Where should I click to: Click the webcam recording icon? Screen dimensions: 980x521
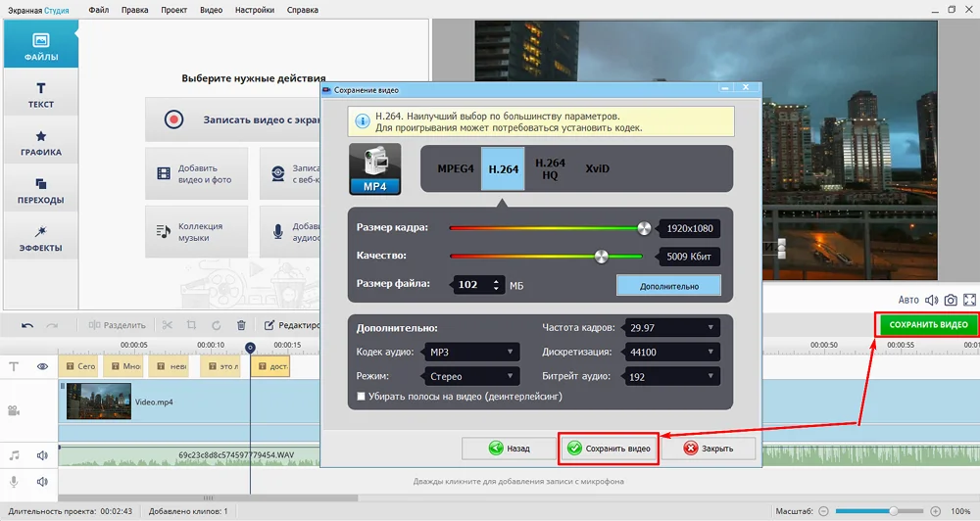coord(278,173)
